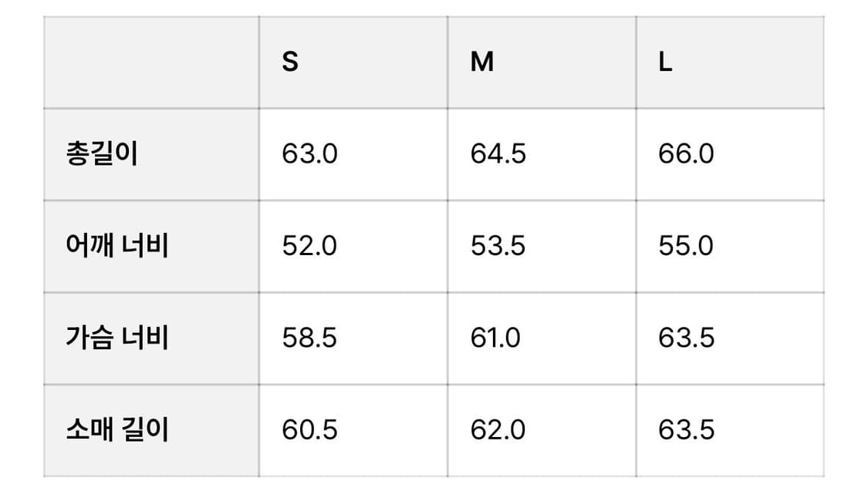Click the 53.5 value in 어깨 너비 row

click(498, 246)
